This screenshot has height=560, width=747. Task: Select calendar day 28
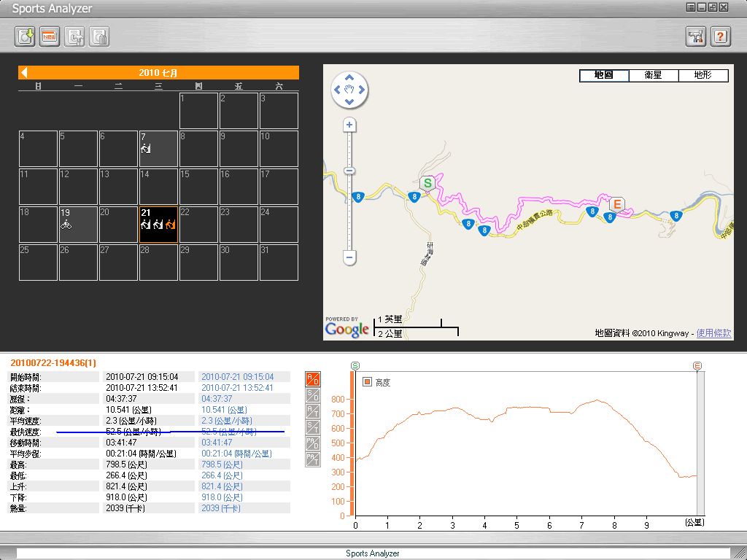tap(158, 262)
